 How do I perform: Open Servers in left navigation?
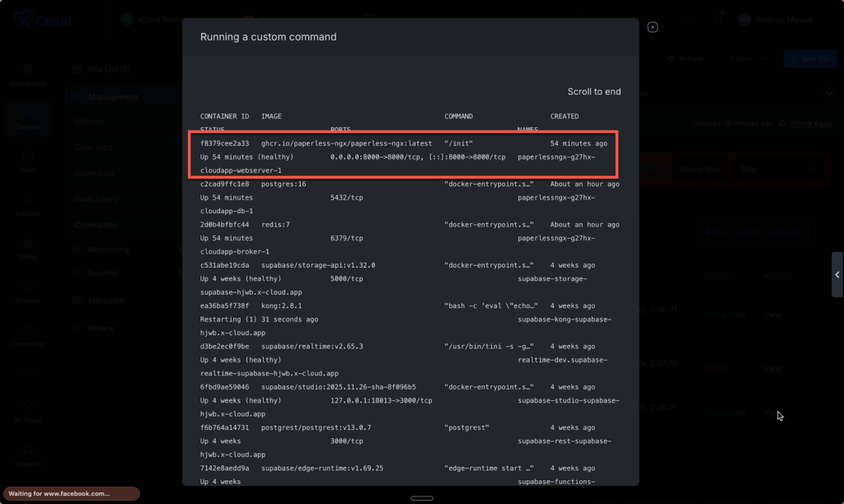click(27, 119)
